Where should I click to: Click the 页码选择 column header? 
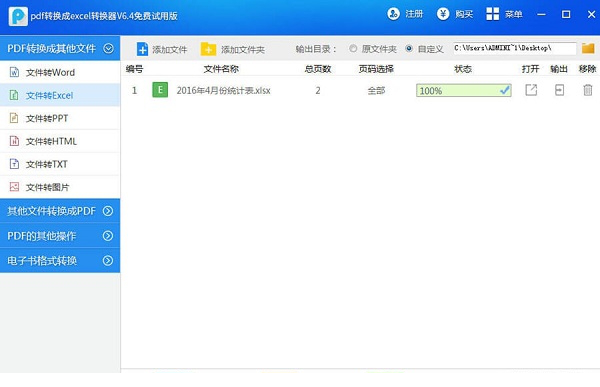click(x=376, y=69)
